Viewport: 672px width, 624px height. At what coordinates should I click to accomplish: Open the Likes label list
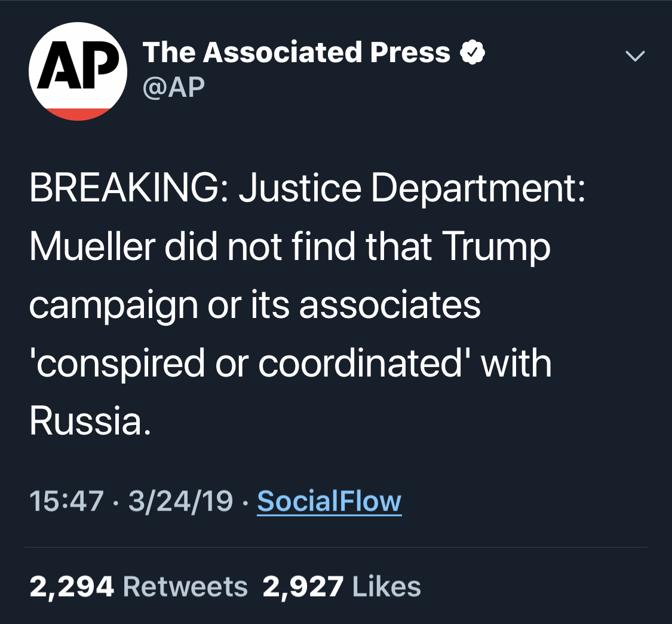pos(386,587)
